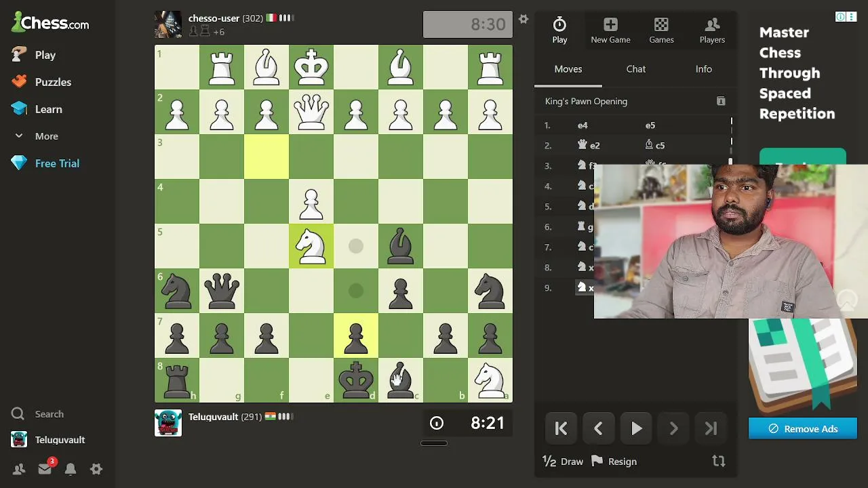Move pawn to the d5 dot square
Screen dimensions: 868x488
[x=356, y=246]
